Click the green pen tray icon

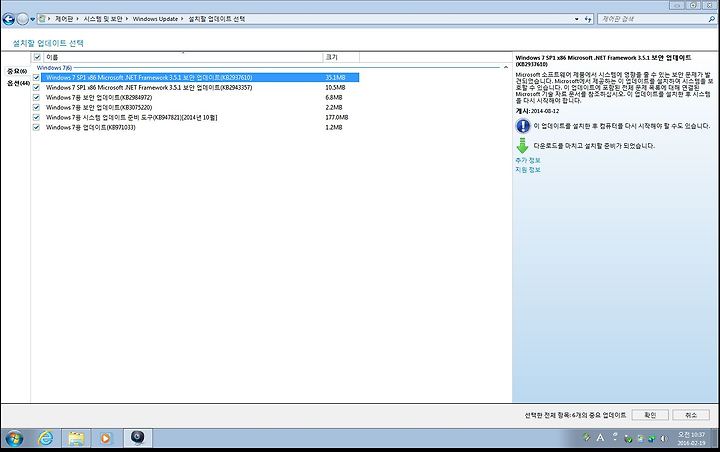click(x=586, y=437)
